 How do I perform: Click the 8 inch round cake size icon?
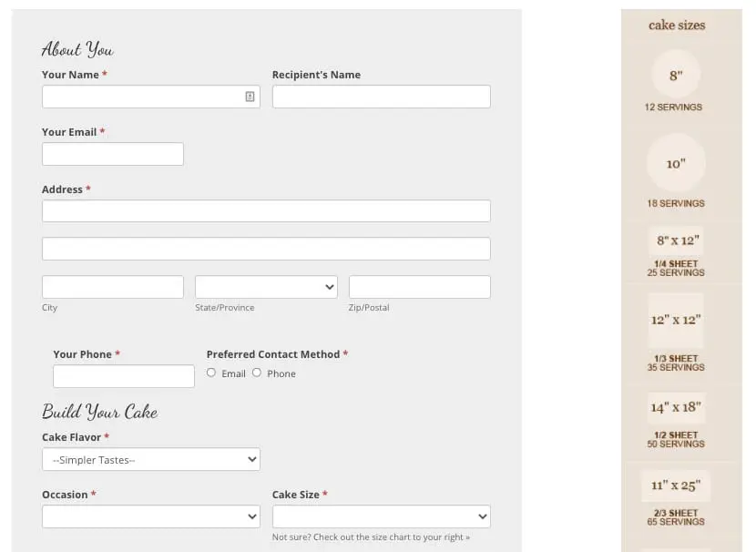[676, 76]
